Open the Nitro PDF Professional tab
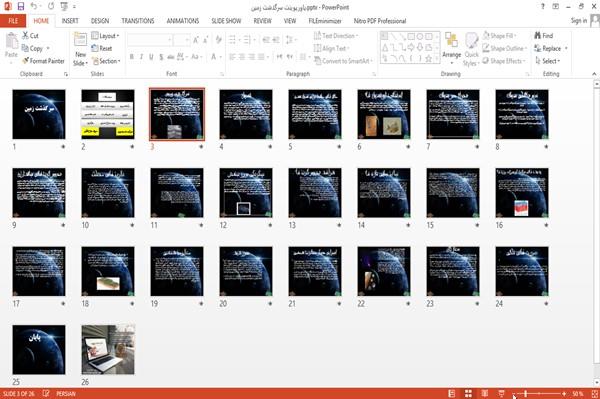This screenshot has width=600, height=399. (x=380, y=21)
